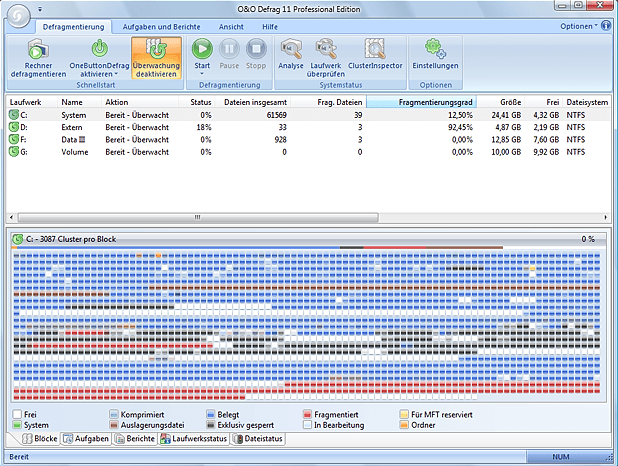Sort by Frei column header
Viewport: 618px width, 466px height.
(544, 102)
